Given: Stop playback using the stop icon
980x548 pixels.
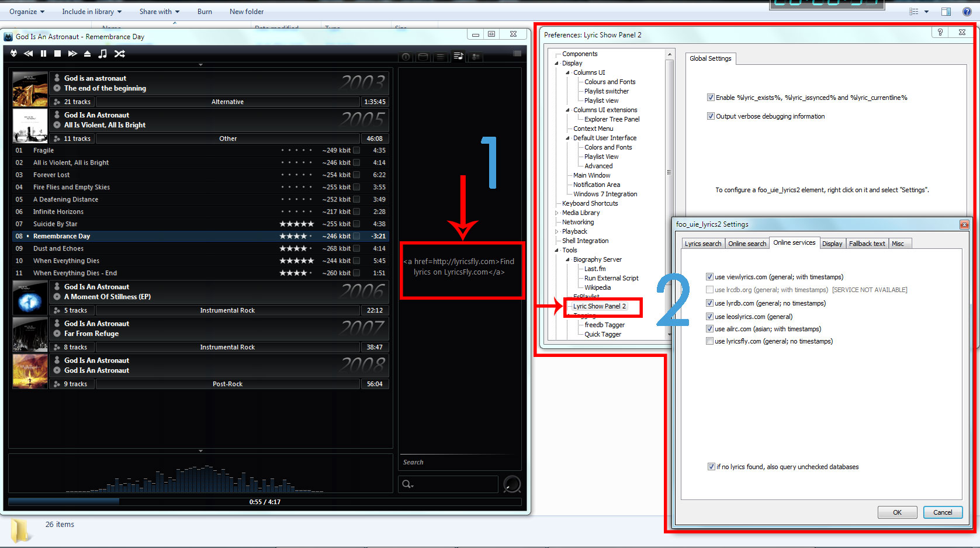Looking at the screenshot, I should tap(57, 54).
